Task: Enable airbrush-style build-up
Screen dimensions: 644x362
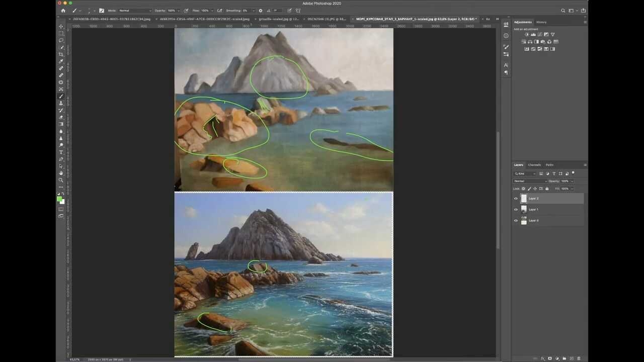Action: click(x=219, y=11)
